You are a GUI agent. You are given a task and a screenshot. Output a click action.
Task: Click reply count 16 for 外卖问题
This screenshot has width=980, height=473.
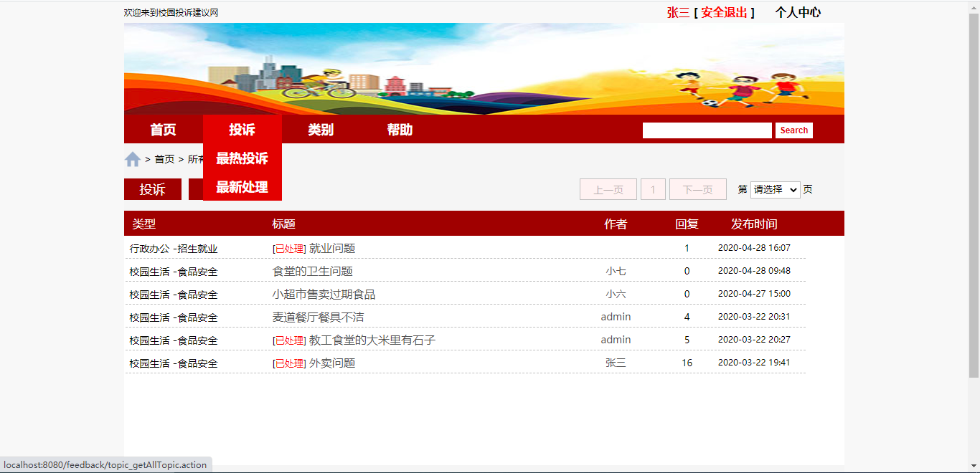(x=687, y=363)
